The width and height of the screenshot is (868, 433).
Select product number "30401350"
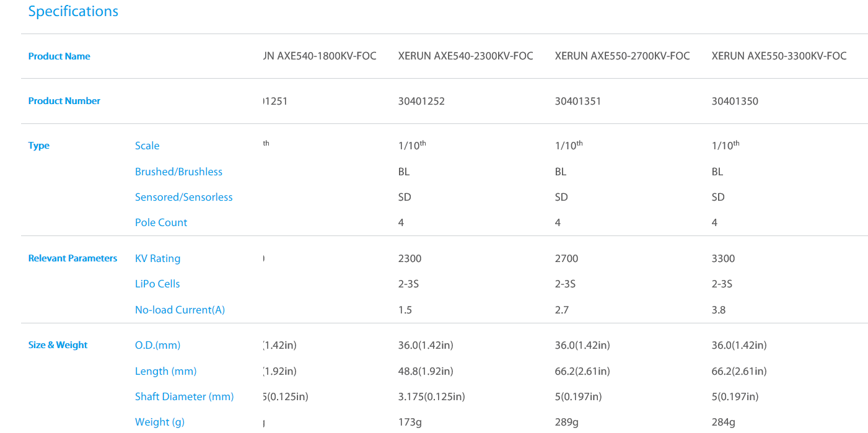point(735,101)
